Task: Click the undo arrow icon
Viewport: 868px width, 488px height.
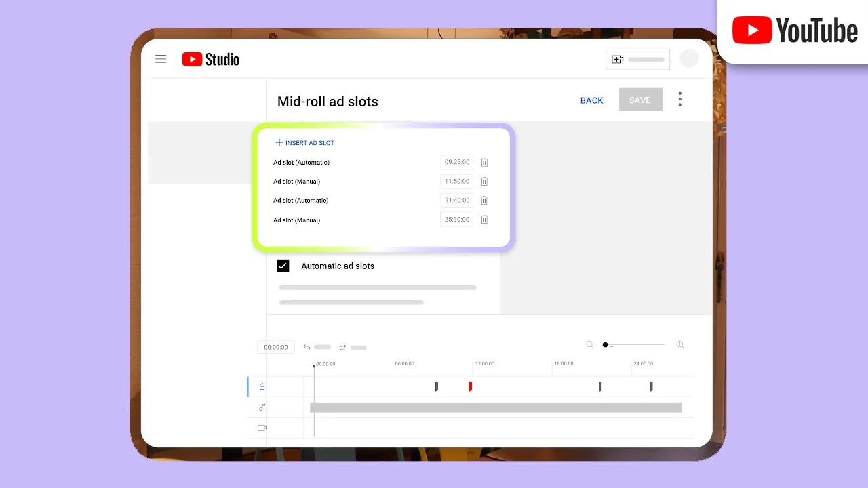Action: [307, 348]
